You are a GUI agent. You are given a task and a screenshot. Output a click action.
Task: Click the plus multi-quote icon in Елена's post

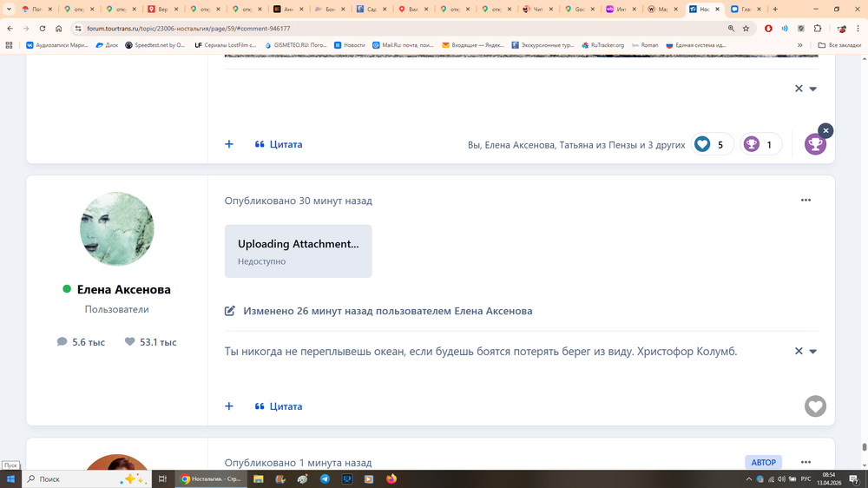229,406
